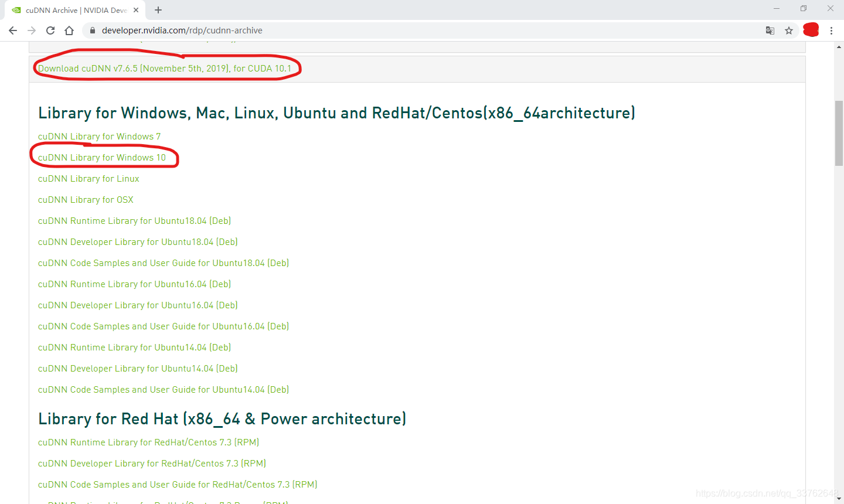
Task: Reload the page with the refresh icon
Action: [x=50, y=30]
